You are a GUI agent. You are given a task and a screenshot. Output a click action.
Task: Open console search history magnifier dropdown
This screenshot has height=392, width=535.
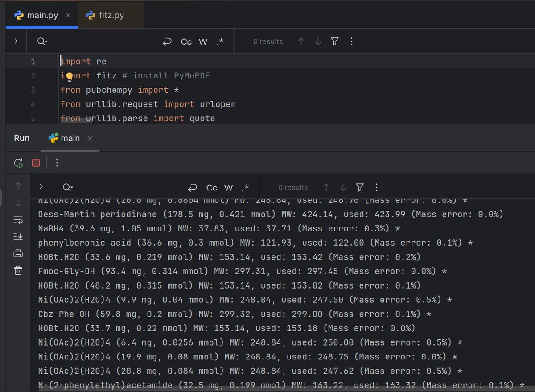point(68,187)
